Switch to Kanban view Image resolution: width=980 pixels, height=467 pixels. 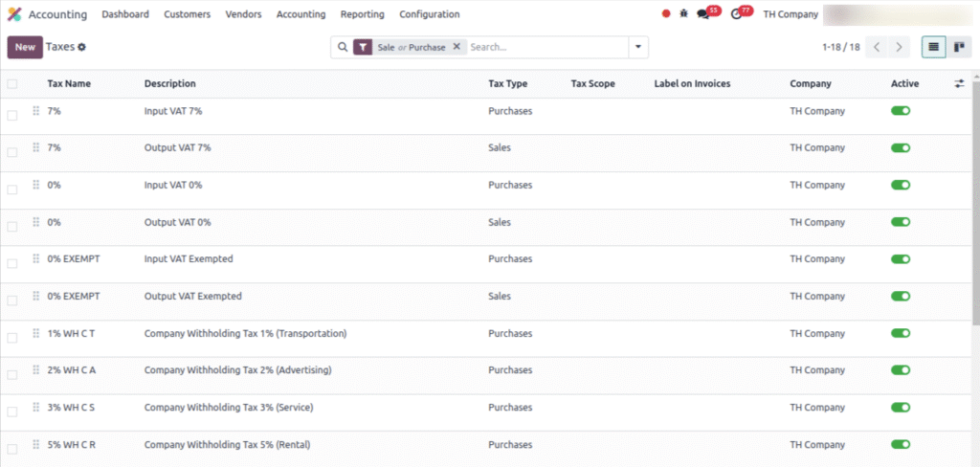coord(958,47)
